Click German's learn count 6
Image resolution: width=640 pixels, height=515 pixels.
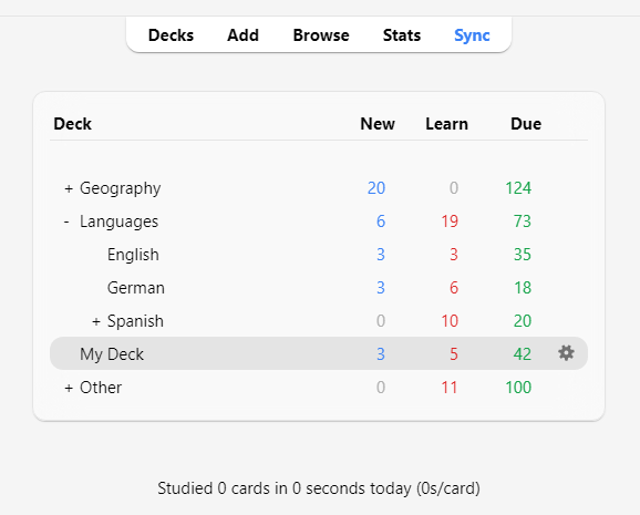[454, 288]
